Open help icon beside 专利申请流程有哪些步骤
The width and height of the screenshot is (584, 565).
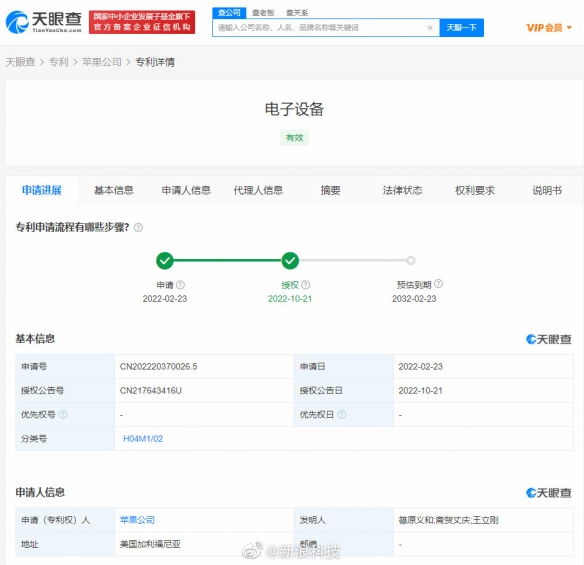tap(138, 228)
